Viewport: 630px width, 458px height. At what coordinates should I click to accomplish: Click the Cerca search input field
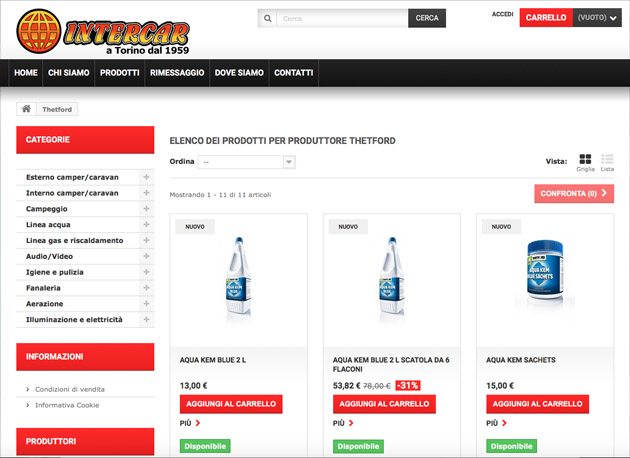point(340,18)
